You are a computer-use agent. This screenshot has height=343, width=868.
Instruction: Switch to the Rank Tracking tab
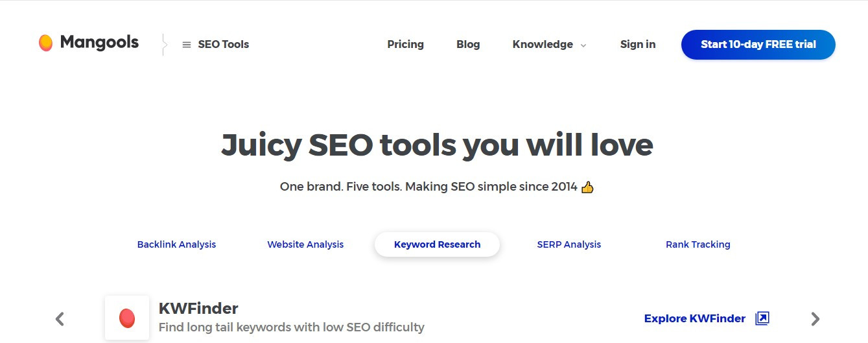click(x=698, y=244)
